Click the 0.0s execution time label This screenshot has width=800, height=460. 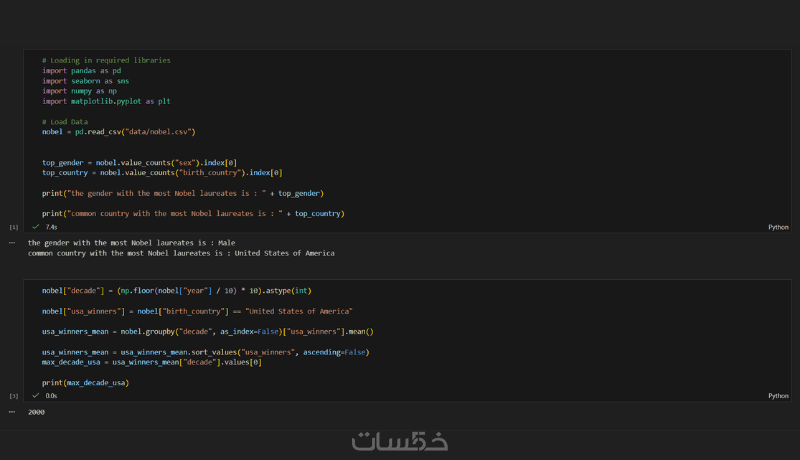(x=52, y=396)
